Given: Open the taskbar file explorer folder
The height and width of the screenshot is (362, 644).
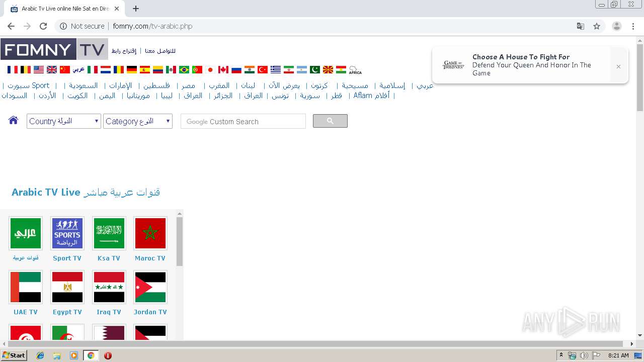Looking at the screenshot, I should point(57,355).
